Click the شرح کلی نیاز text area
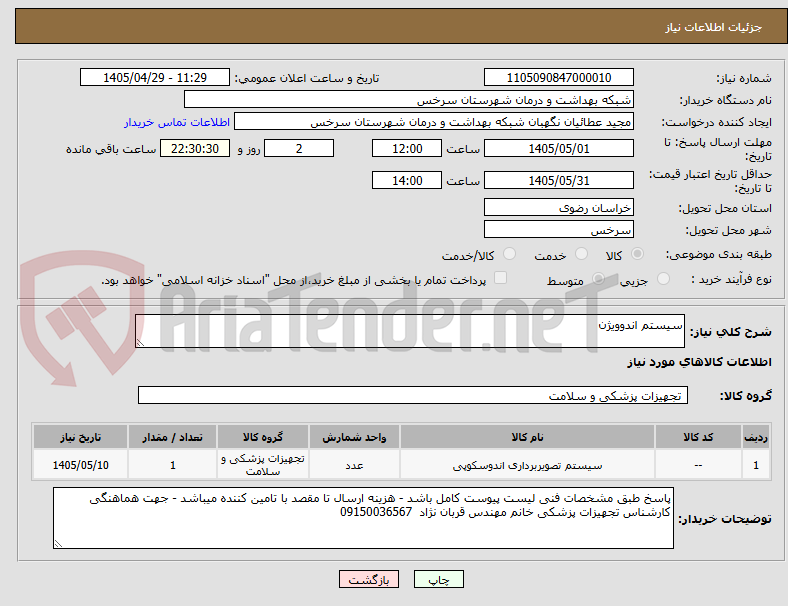 click(410, 331)
